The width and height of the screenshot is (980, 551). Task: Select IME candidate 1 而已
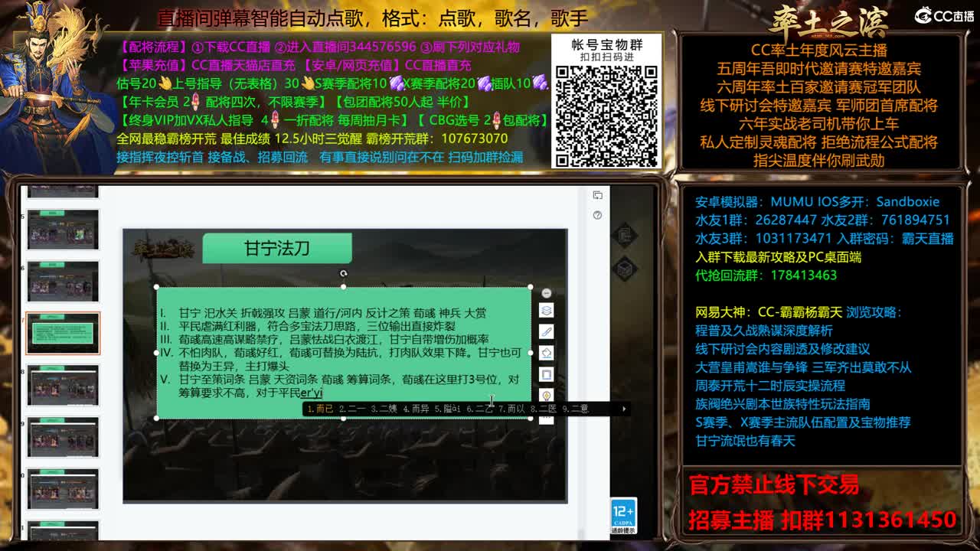(x=320, y=409)
